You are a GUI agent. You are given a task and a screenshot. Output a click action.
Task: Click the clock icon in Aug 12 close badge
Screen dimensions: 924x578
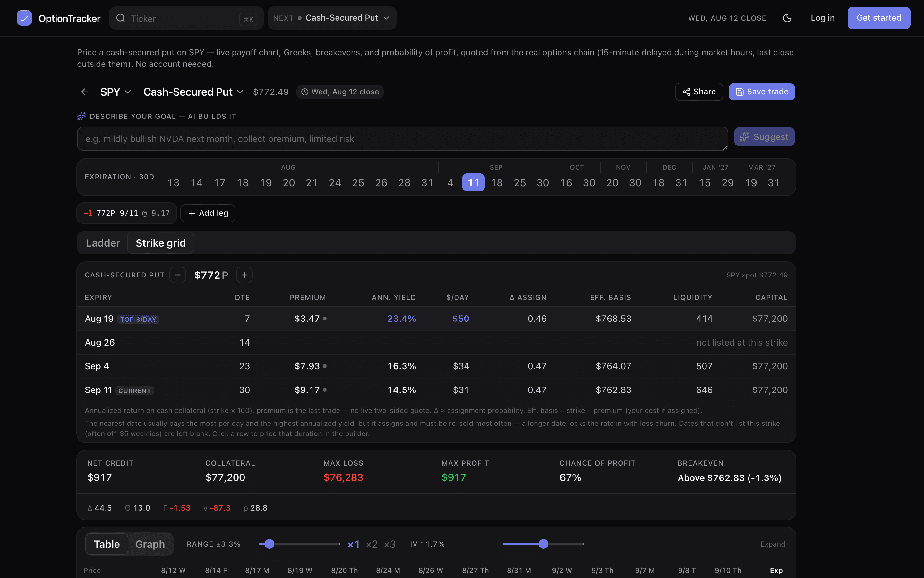coord(305,92)
